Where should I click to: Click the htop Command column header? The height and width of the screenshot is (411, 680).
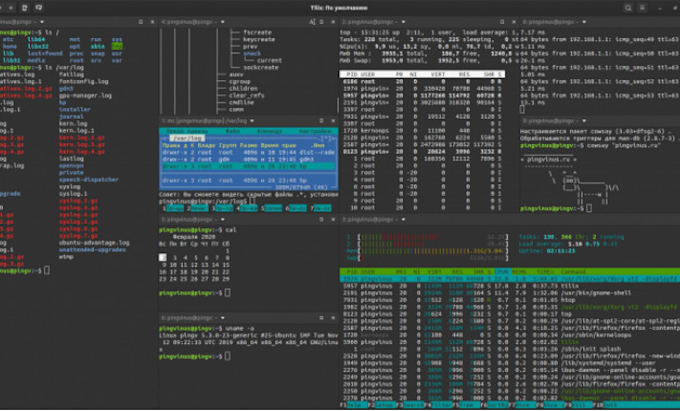(573, 272)
